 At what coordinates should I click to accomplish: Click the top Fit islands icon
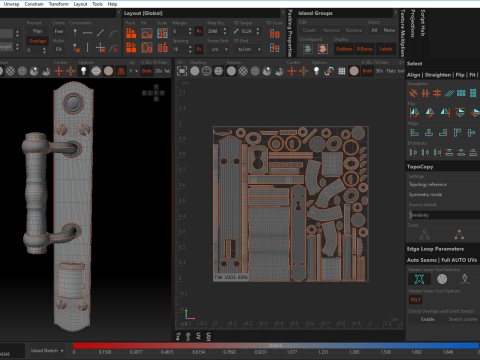pyautogui.click(x=147, y=33)
